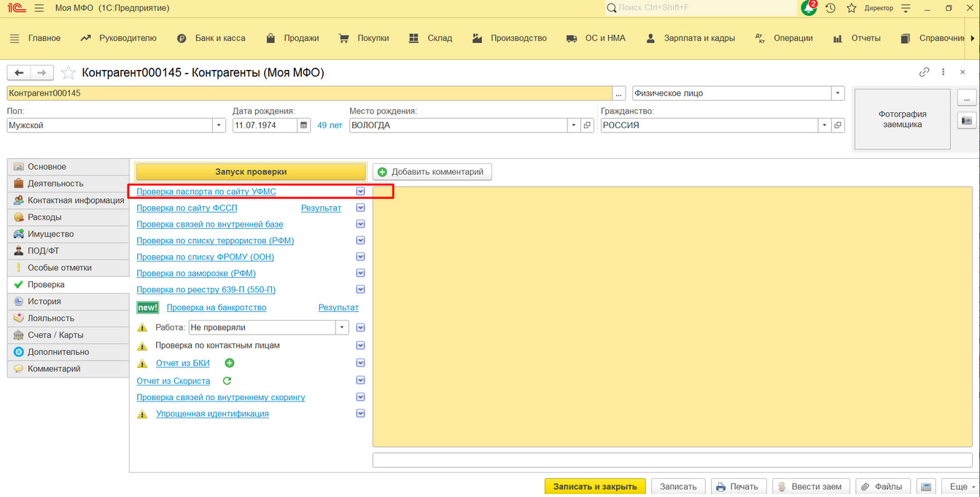Expand details for Проверка по списку террористов
This screenshot has height=497, width=980.
(360, 240)
